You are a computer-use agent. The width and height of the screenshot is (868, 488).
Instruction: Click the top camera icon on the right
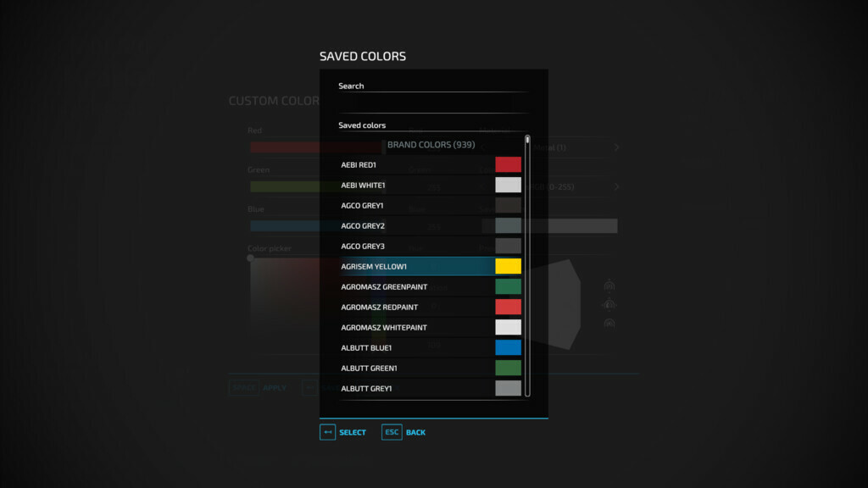click(x=609, y=286)
